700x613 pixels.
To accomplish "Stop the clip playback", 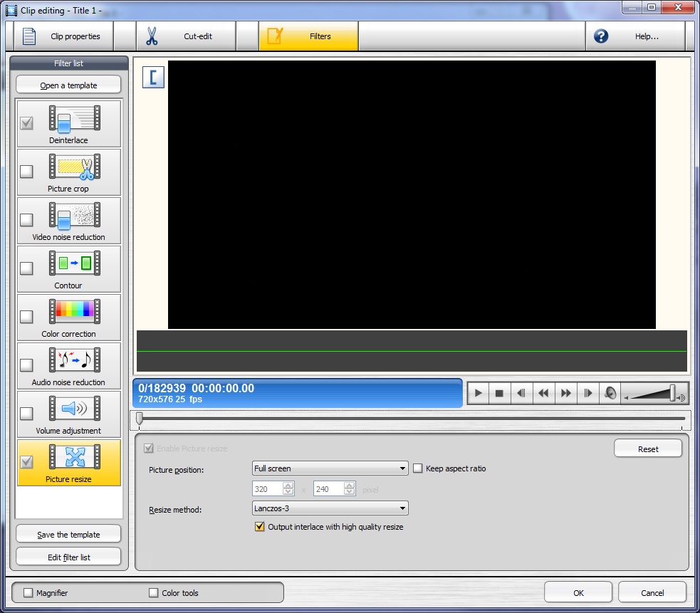I will click(500, 393).
